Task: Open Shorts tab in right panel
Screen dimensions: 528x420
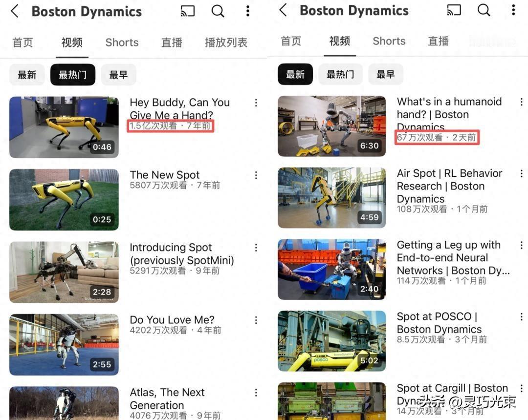Action: pyautogui.click(x=389, y=41)
